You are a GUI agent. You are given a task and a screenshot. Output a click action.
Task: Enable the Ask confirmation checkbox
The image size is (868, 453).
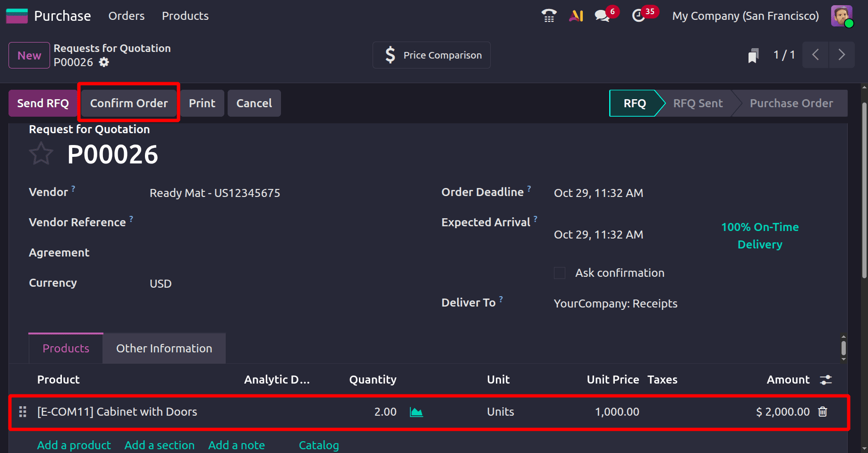(559, 273)
